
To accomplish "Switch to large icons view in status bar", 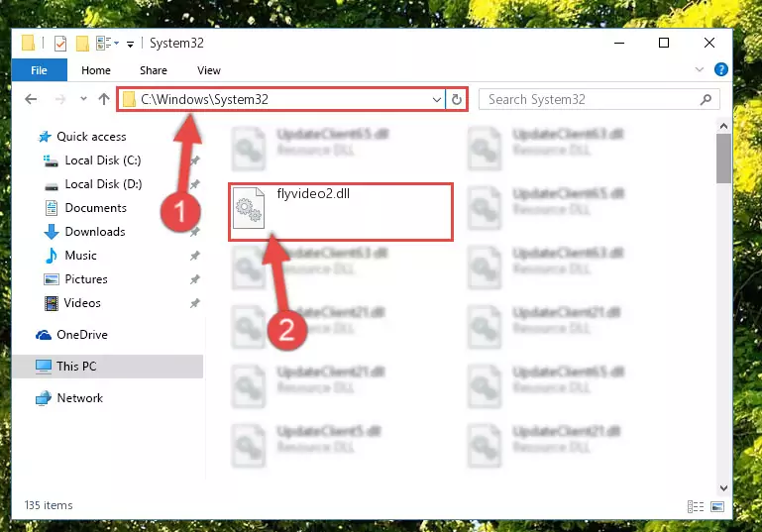I will click(x=716, y=506).
